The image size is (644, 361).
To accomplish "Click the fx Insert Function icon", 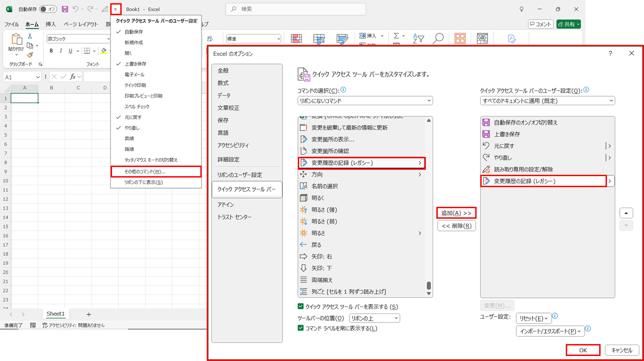I will [72, 77].
